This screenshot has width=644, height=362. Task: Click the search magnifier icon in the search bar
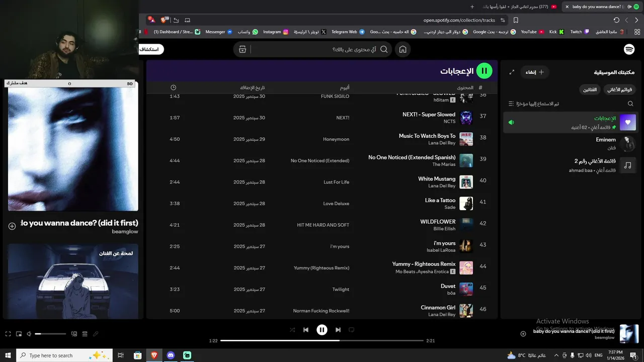(384, 49)
